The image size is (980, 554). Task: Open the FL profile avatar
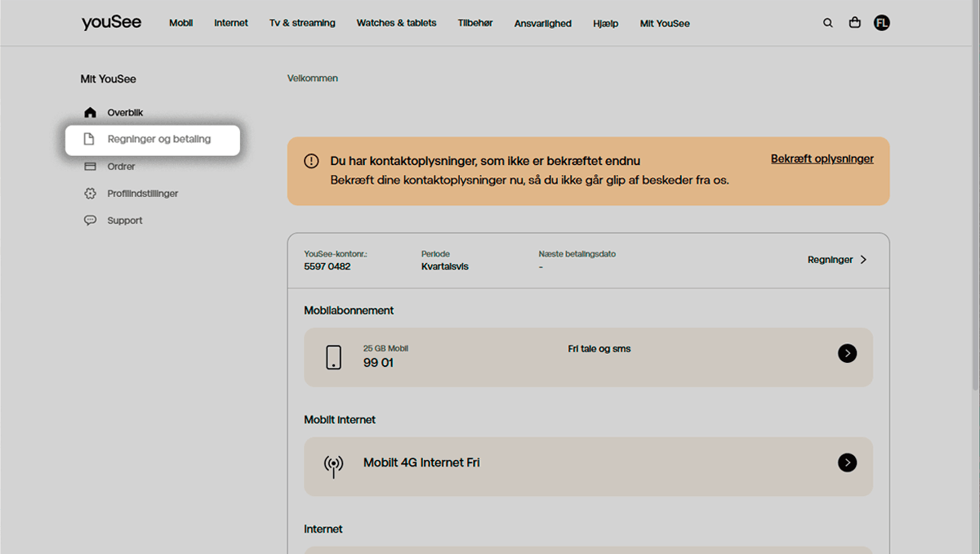click(881, 23)
